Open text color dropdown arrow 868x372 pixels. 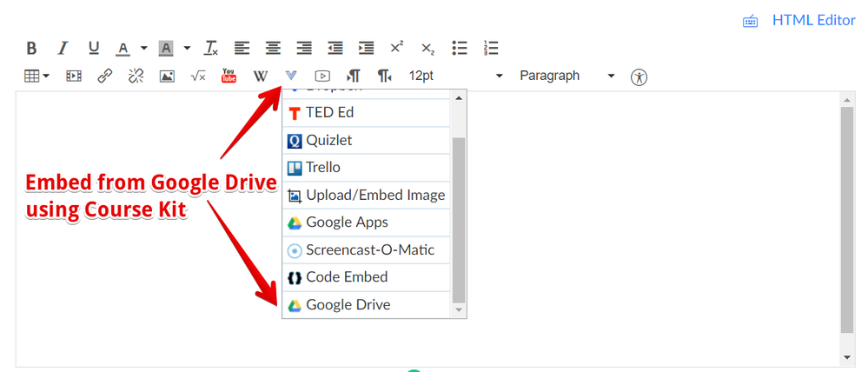tap(144, 49)
